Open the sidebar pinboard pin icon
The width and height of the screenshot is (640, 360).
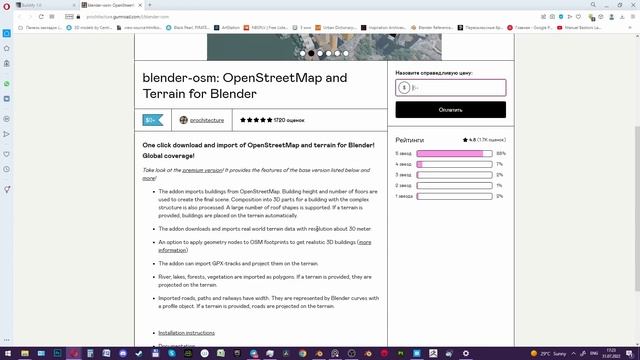7,189
